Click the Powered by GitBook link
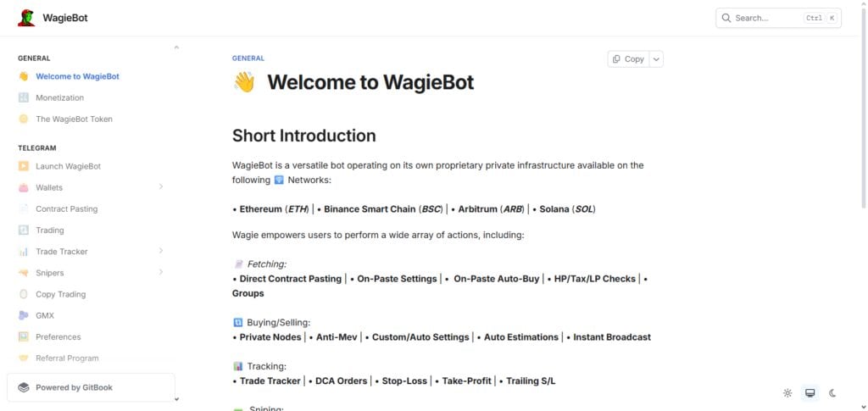This screenshot has height=411, width=868. pyautogui.click(x=91, y=387)
